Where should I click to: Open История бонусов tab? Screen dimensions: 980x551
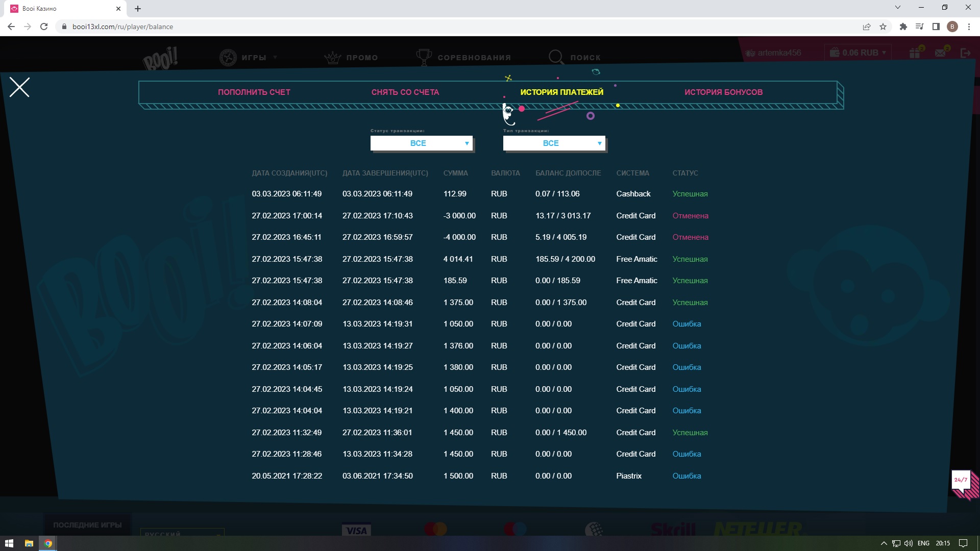[723, 92]
